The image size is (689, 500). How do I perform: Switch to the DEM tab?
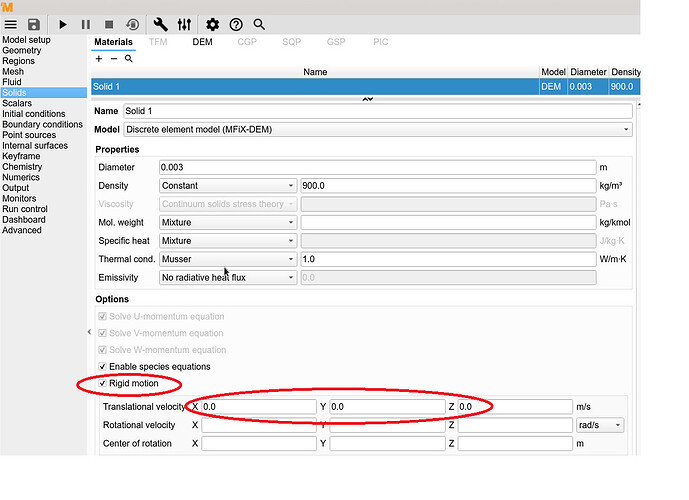point(202,42)
